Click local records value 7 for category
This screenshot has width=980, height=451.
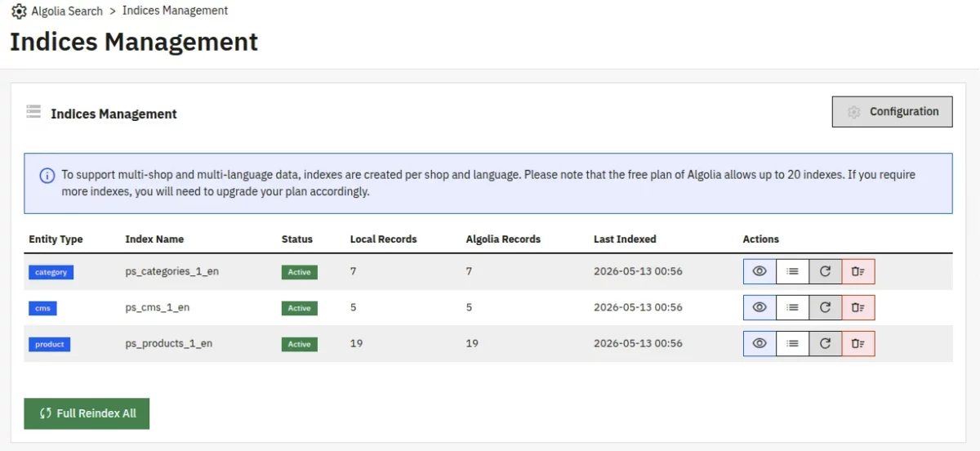(x=354, y=271)
